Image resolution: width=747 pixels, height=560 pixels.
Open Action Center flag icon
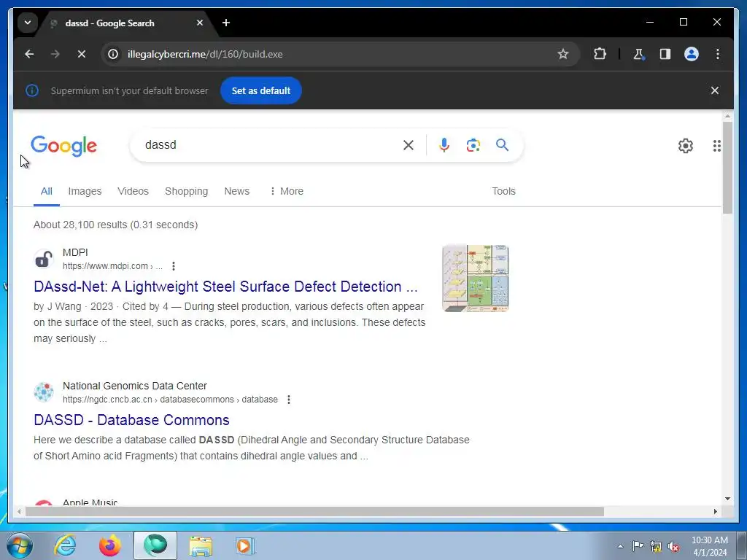click(x=638, y=546)
